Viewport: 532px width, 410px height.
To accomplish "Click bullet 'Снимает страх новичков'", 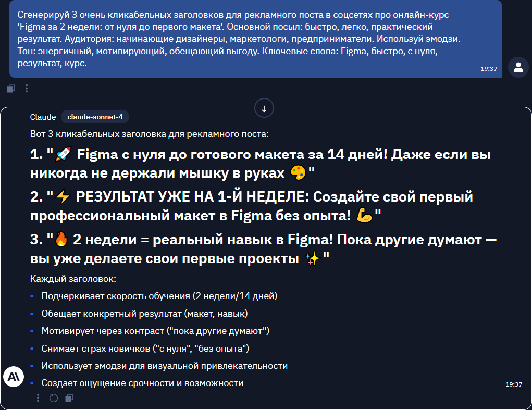I will (145, 349).
